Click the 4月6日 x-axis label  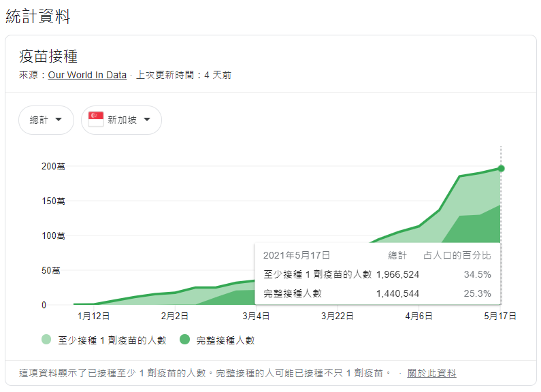click(x=419, y=316)
